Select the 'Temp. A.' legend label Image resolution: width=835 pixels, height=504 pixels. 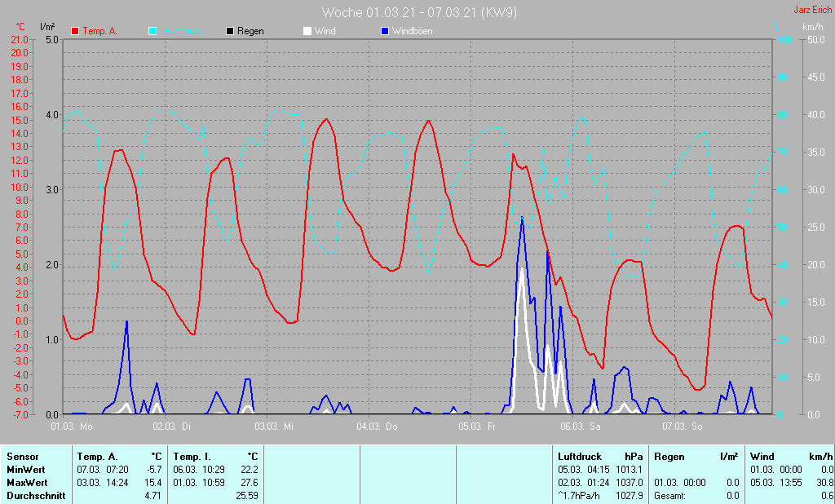point(99,31)
